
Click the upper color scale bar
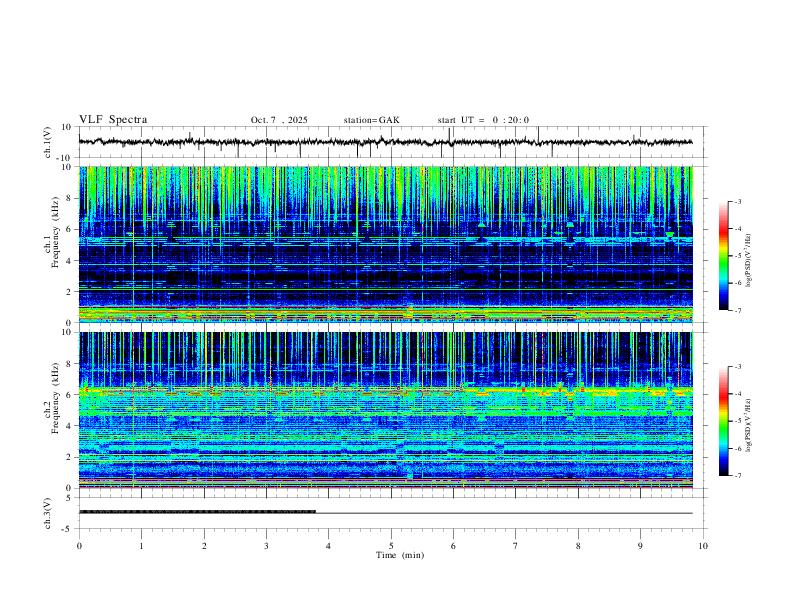tap(723, 255)
